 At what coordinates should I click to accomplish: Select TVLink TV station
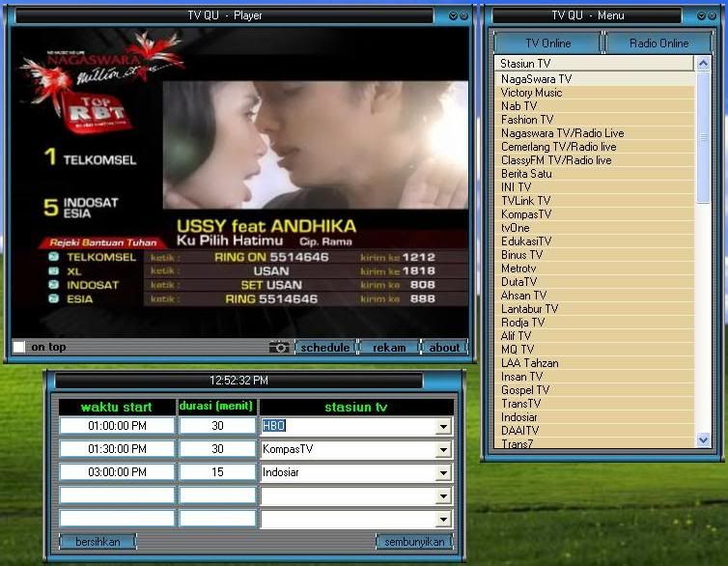coord(595,201)
